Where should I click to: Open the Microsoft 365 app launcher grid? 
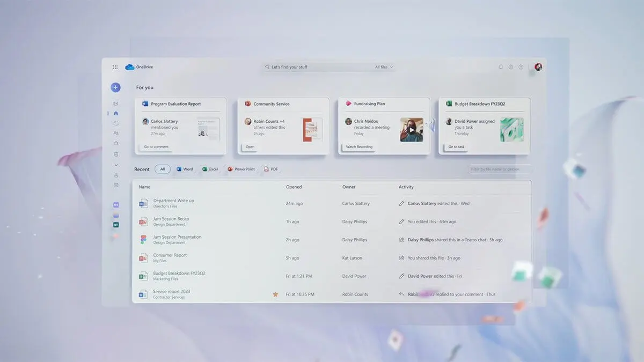click(x=115, y=67)
